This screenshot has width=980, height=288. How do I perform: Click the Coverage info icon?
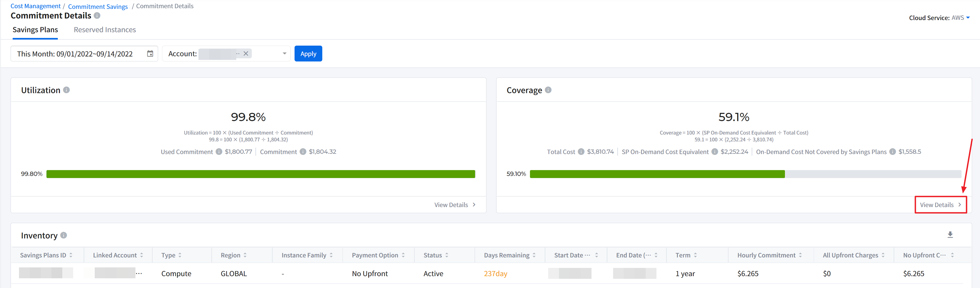click(x=548, y=90)
